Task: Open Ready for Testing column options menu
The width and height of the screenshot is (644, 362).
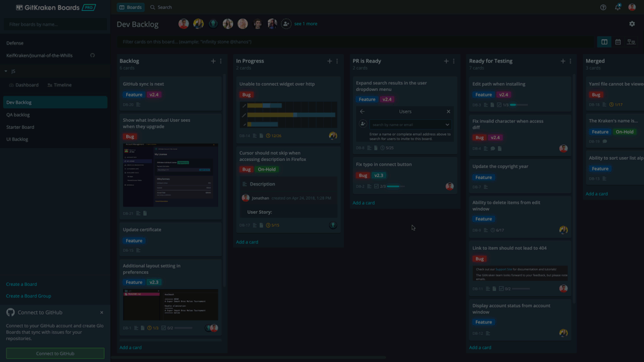Action: coord(570,61)
